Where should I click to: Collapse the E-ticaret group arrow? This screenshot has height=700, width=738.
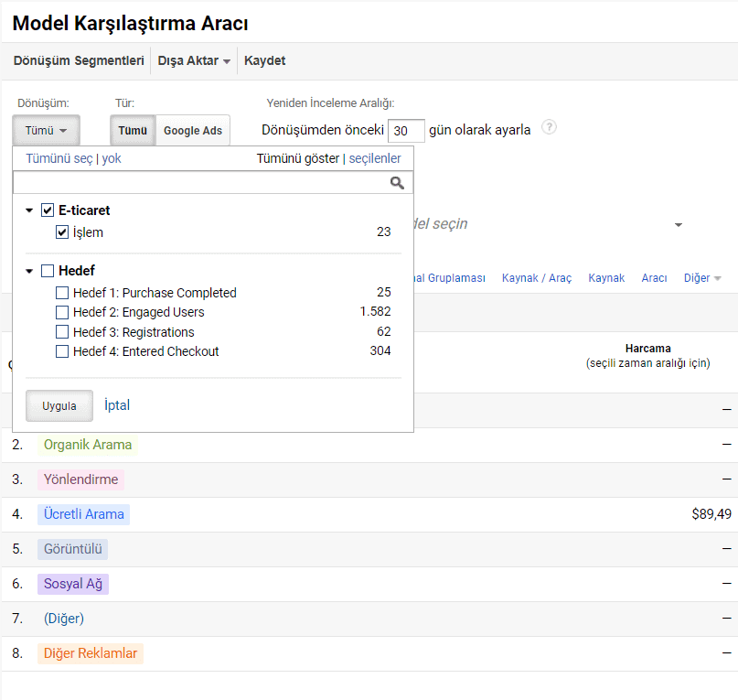(30, 211)
